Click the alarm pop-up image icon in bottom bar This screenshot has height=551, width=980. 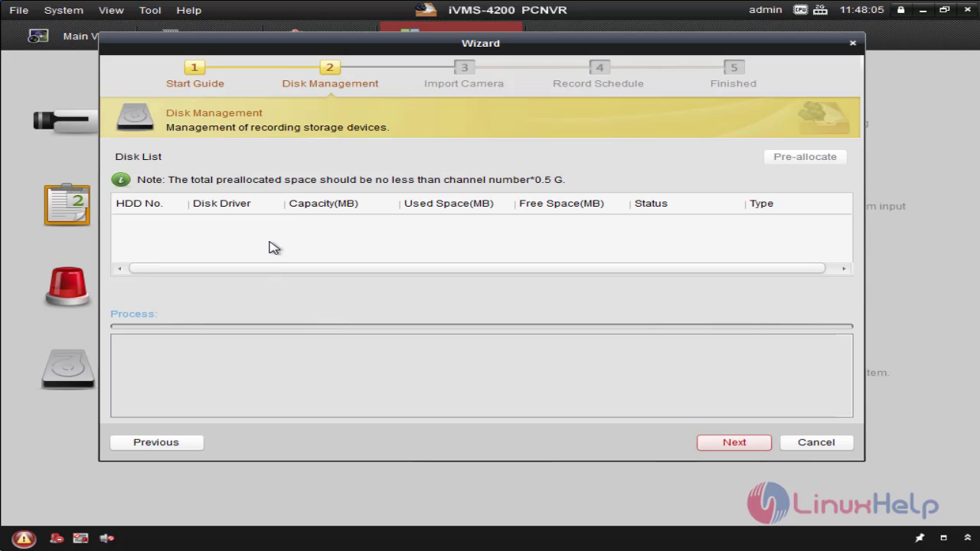pyautogui.click(x=80, y=538)
